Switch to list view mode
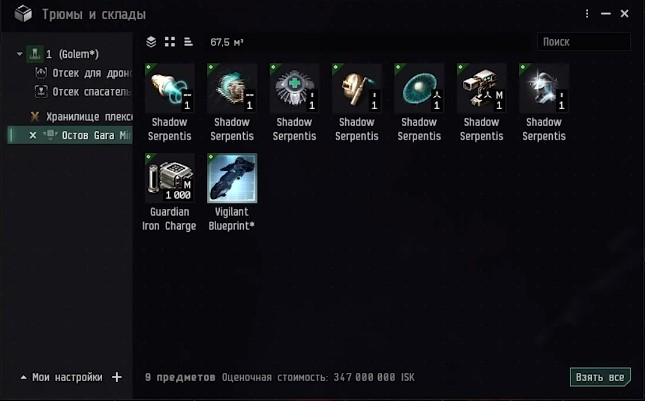This screenshot has height=401, width=645. 188,42
